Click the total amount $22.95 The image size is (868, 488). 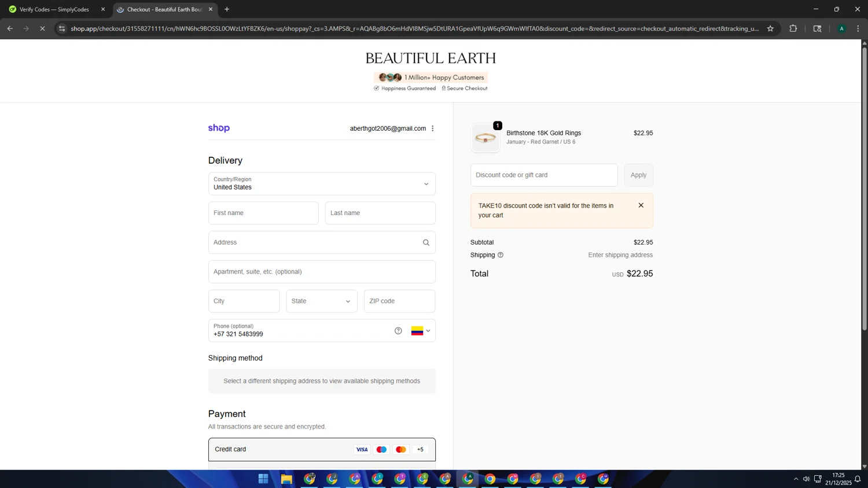tap(639, 273)
